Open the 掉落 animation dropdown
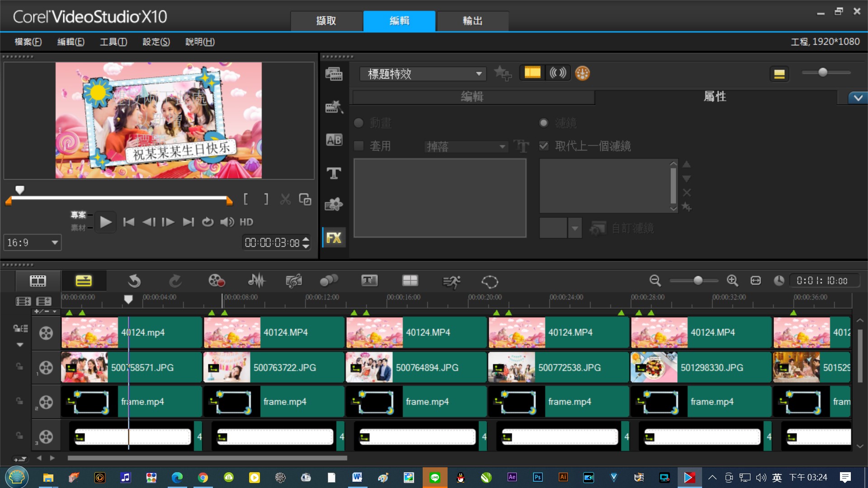Viewport: 868px width, 488px height. (466, 146)
